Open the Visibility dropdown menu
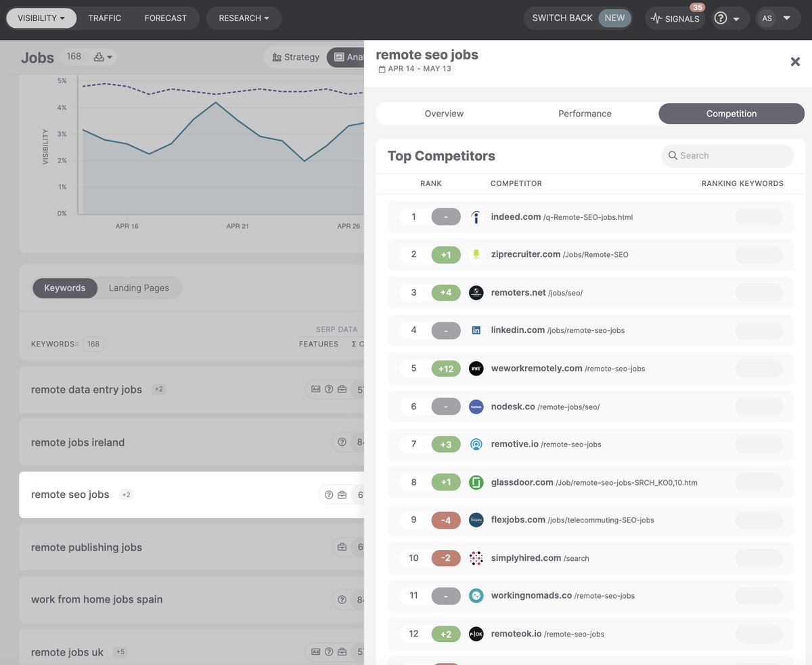The image size is (812, 665). [x=41, y=18]
